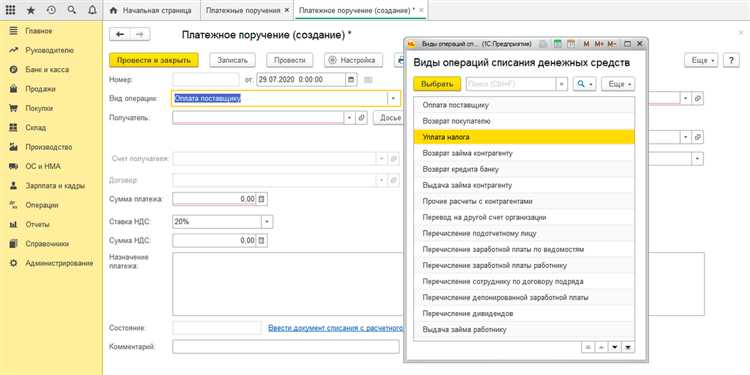Open the sections menu grid icon
This screenshot has height=375, width=750.
click(10, 10)
